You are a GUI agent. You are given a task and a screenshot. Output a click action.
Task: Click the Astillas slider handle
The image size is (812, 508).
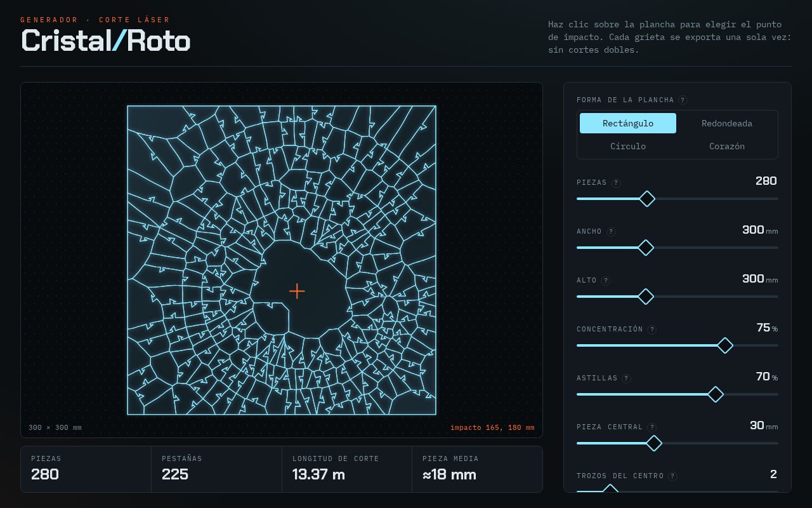coord(716,394)
